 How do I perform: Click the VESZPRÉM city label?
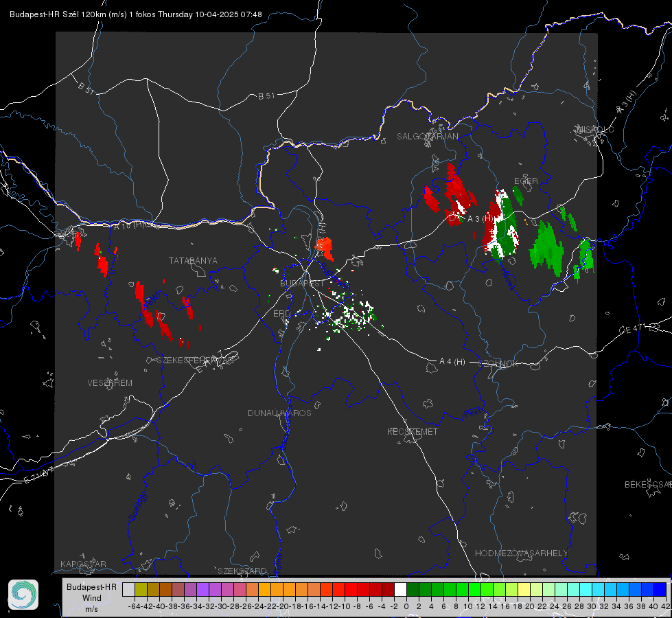pos(110,383)
